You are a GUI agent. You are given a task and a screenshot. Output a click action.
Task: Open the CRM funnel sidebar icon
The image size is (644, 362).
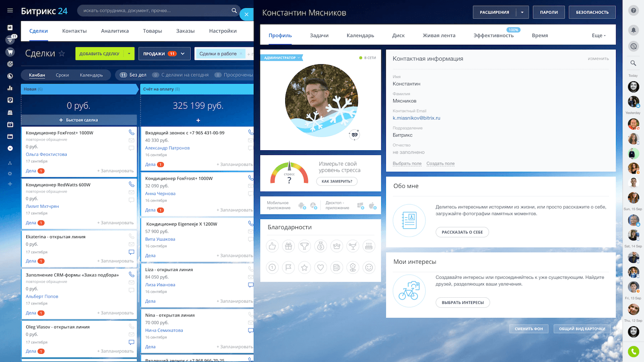point(10,40)
